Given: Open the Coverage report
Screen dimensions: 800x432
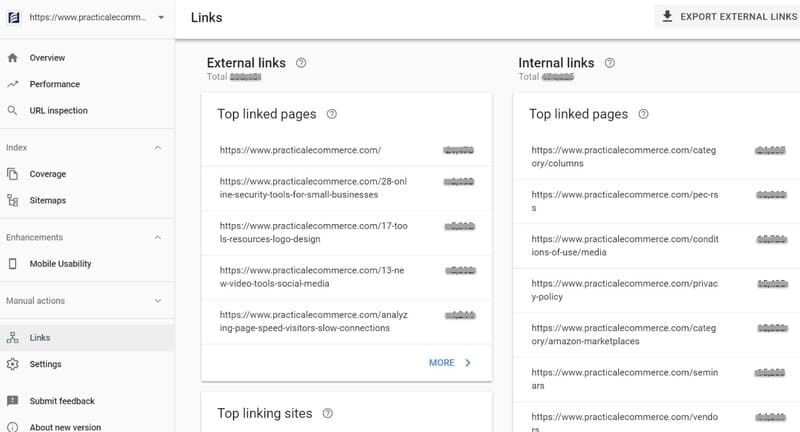Looking at the screenshot, I should (x=47, y=174).
